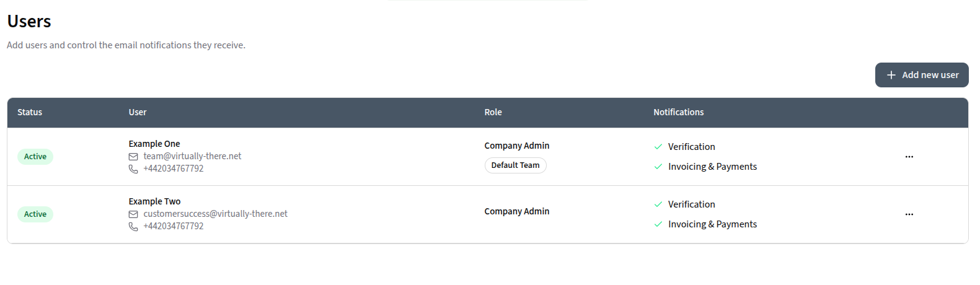Click the envelope icon beside team@virtually-there.net

click(133, 157)
